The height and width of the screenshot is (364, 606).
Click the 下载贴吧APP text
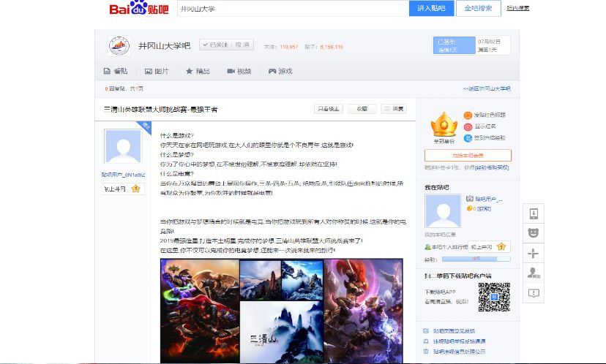click(x=440, y=292)
